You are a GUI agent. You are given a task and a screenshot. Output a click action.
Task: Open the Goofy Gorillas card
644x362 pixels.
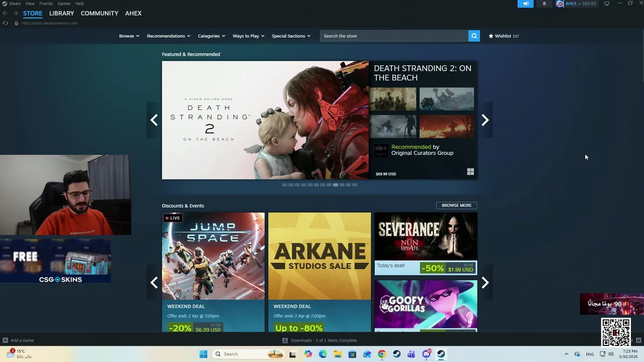point(426,306)
